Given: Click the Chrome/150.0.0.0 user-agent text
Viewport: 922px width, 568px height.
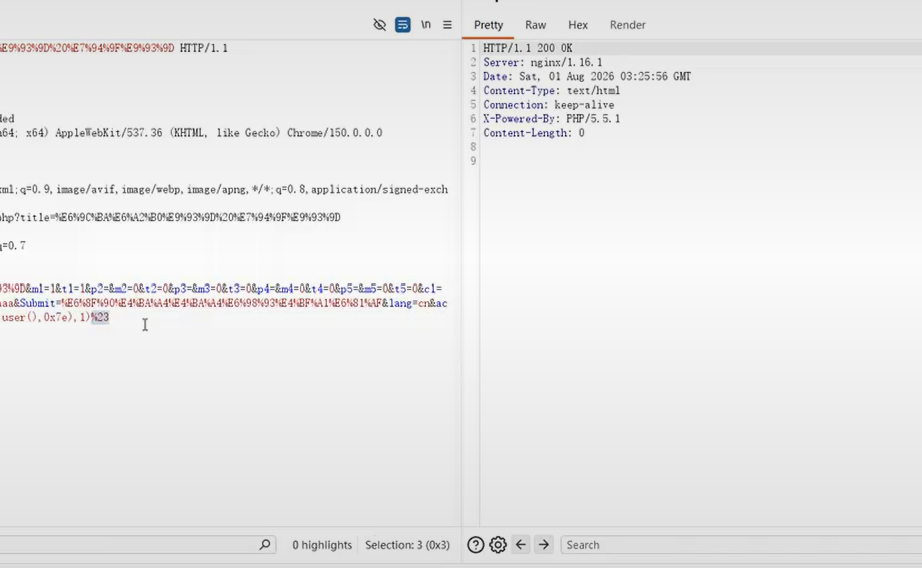Looking at the screenshot, I should 334,133.
